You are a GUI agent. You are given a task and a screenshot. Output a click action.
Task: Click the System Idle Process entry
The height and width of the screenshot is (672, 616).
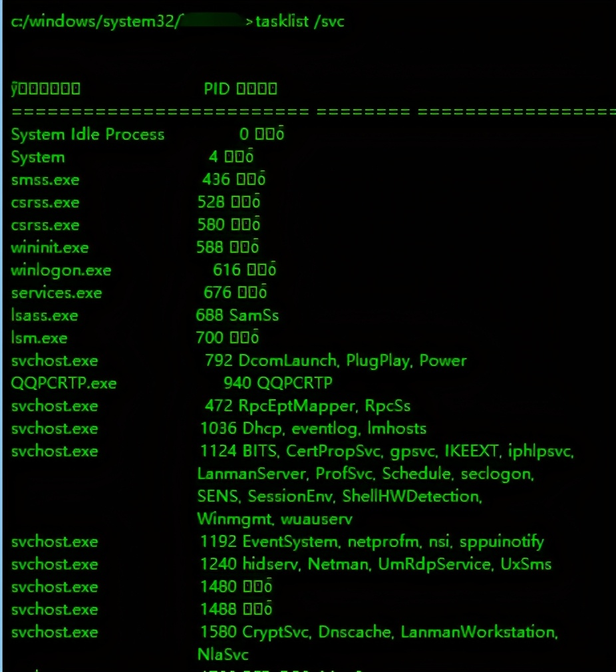pos(88,134)
